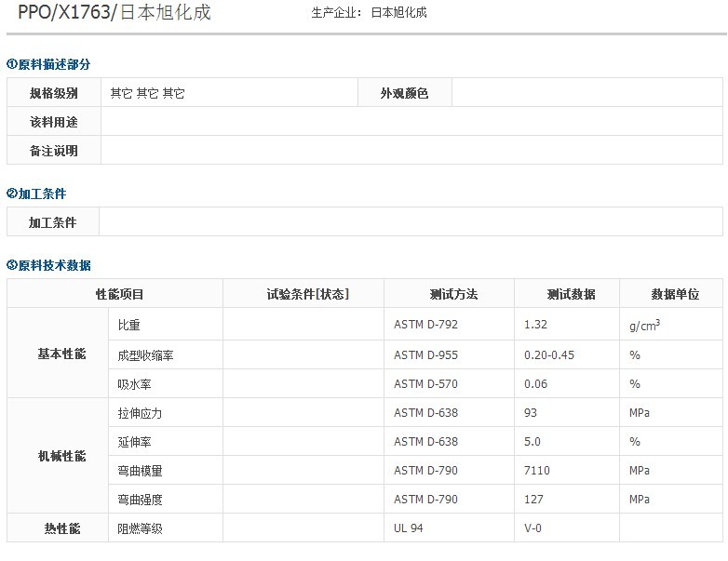
Task: Click the 测试方法 column header
Action: coord(449,293)
